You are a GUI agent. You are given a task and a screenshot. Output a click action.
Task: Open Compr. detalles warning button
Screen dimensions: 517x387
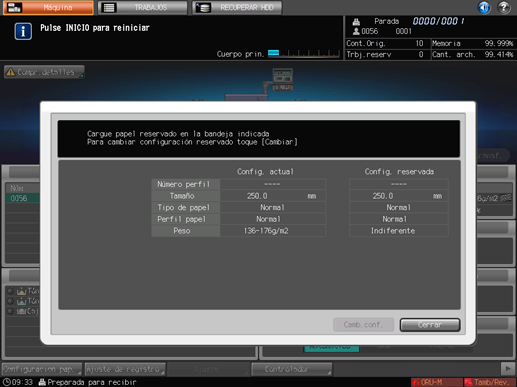click(44, 72)
